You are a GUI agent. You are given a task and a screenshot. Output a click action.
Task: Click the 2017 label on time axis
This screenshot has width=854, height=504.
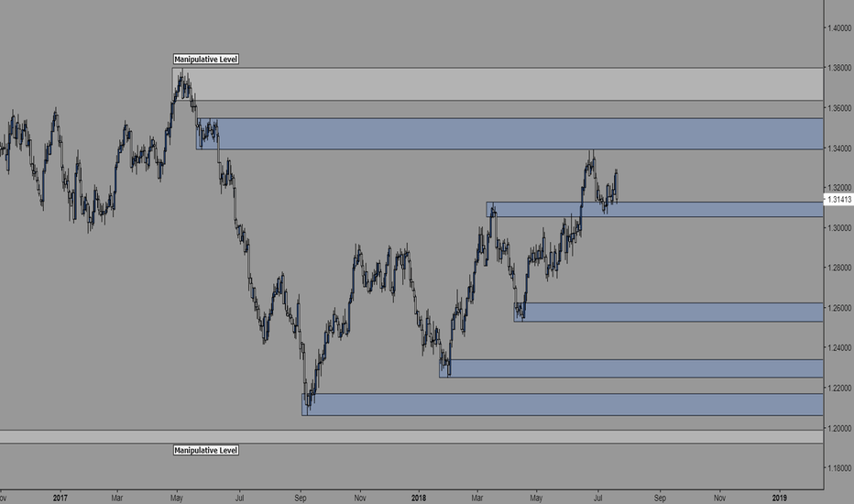click(x=60, y=498)
